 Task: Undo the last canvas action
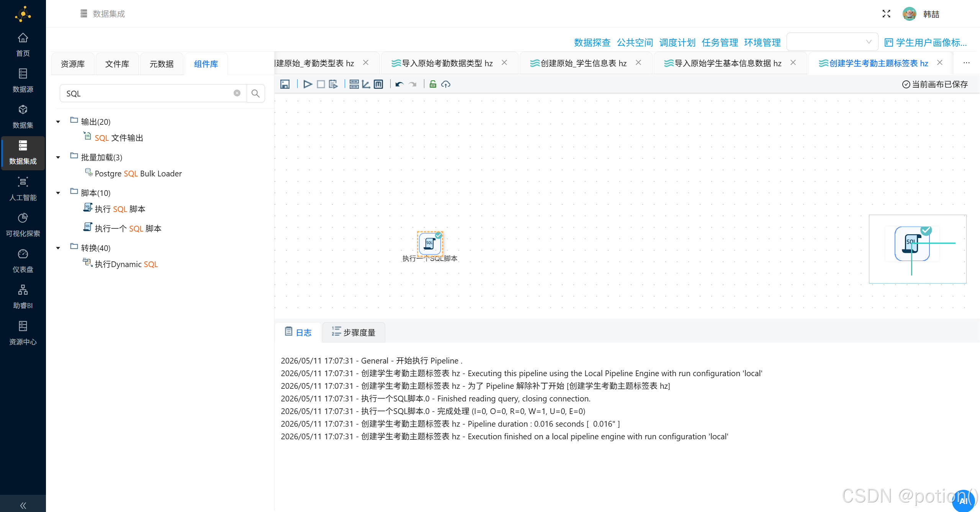[399, 84]
